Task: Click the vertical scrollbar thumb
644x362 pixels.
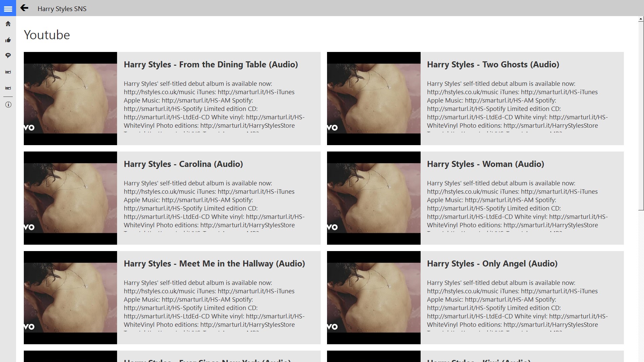Action: coord(641,116)
